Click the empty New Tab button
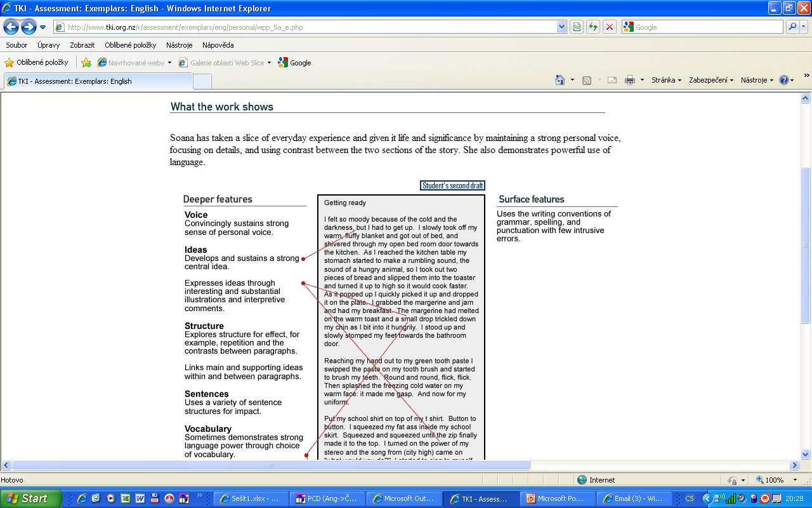 pos(202,81)
